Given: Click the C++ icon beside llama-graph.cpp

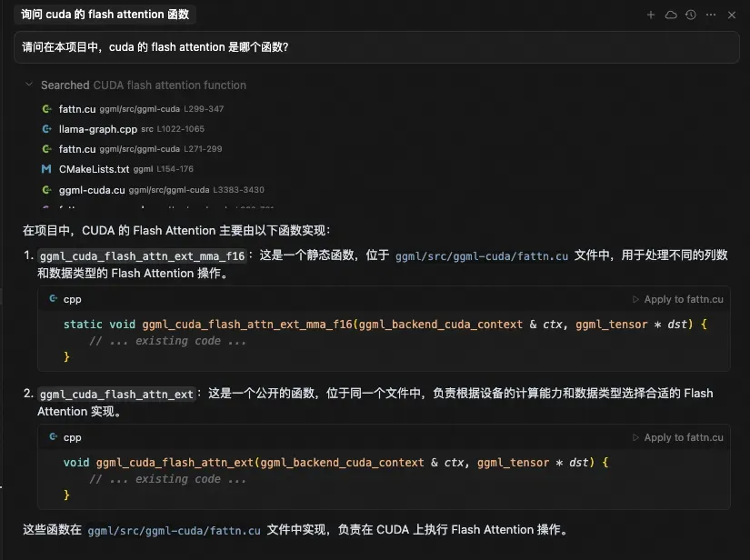Looking at the screenshot, I should click(48, 129).
